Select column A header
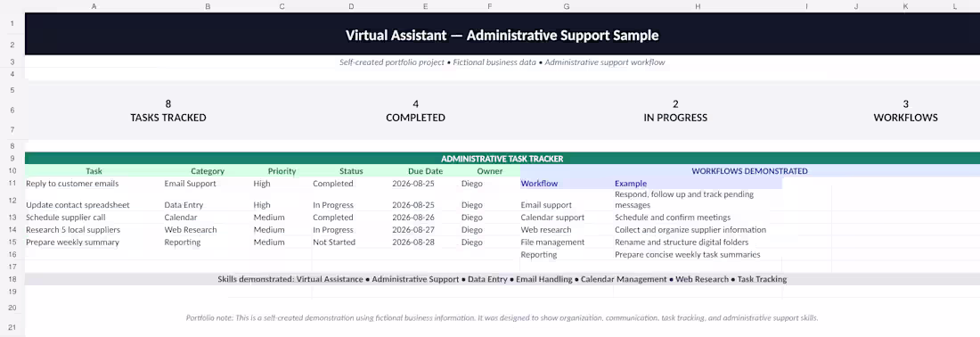Viewport: 980px width, 337px height. click(x=94, y=6)
